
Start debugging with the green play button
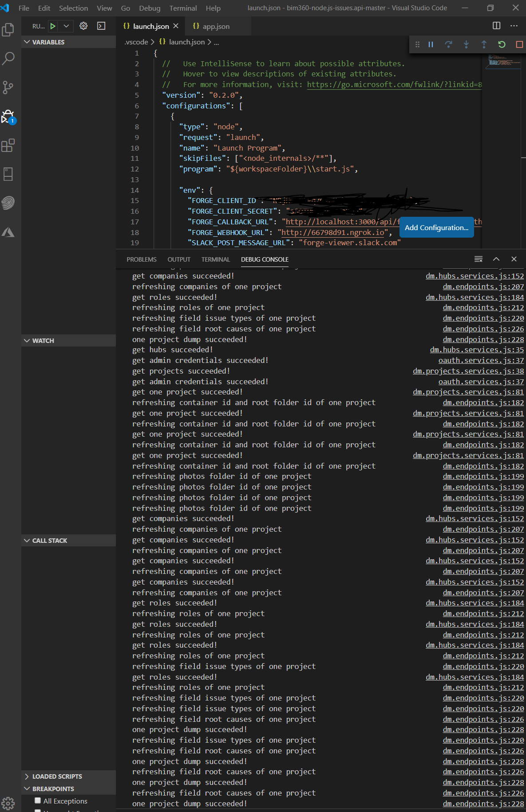click(x=53, y=26)
